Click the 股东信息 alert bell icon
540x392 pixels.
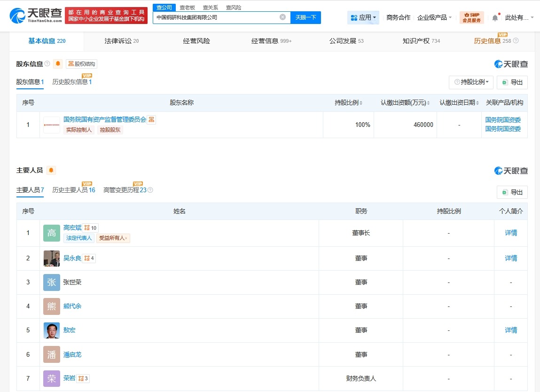(57, 63)
